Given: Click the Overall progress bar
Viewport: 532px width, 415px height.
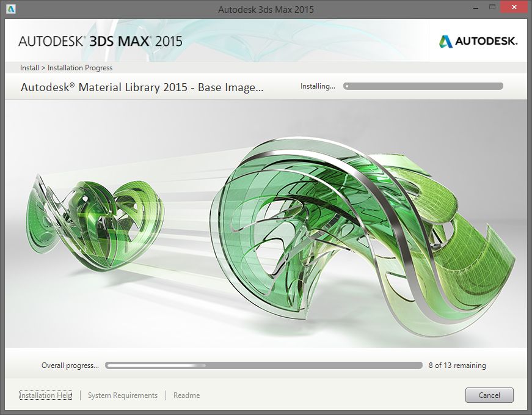Looking at the screenshot, I should point(264,365).
